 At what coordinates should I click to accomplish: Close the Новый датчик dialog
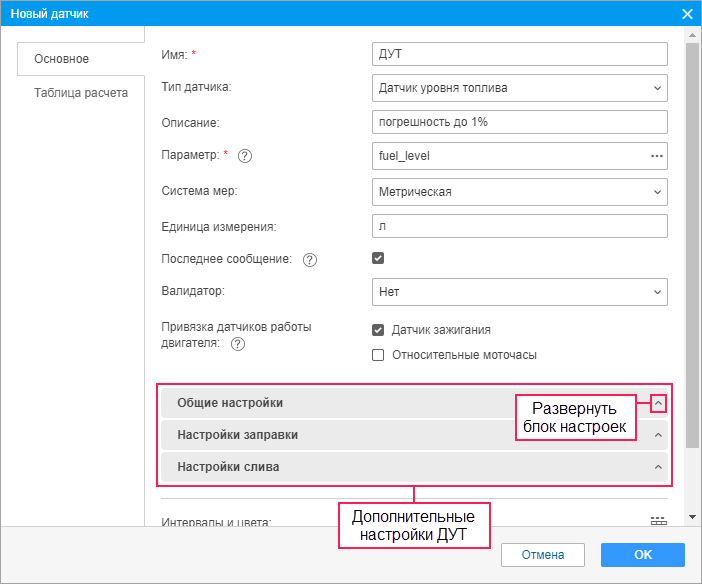point(687,14)
